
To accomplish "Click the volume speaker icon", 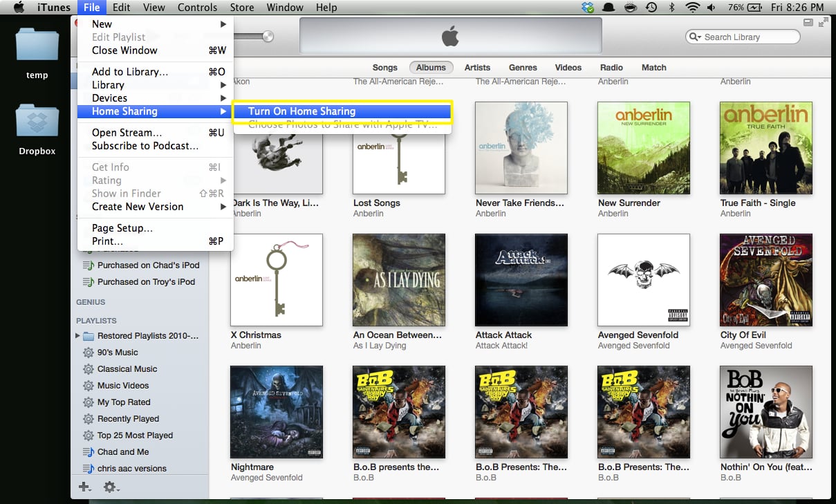I will (x=712, y=8).
